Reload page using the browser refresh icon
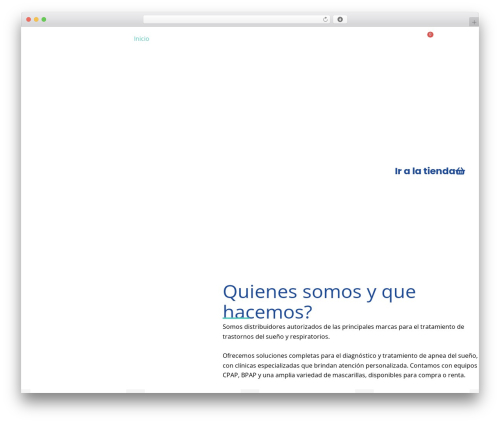500x423 pixels. (x=325, y=20)
